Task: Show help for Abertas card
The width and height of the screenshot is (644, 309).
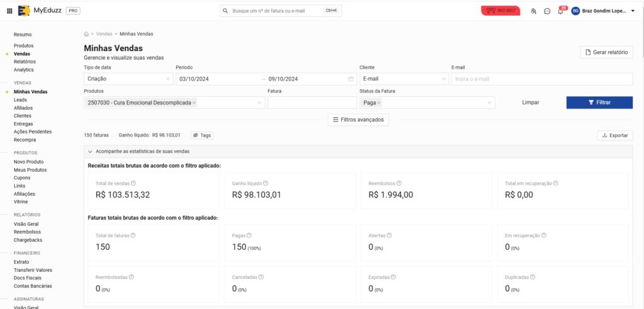Action: tap(389, 235)
